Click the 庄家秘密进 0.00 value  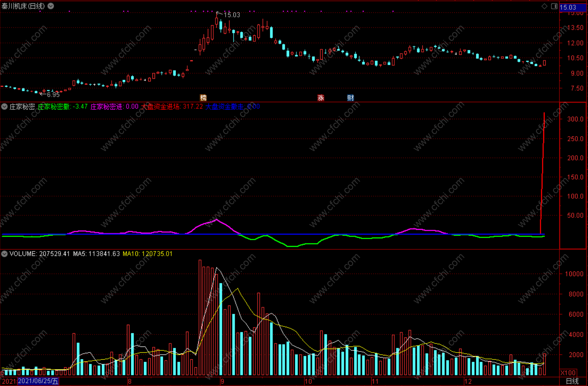114,107
